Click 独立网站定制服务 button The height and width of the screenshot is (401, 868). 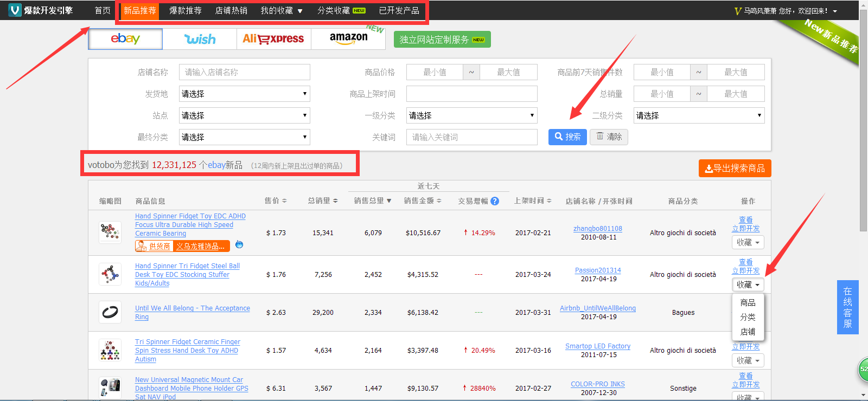[x=442, y=40]
